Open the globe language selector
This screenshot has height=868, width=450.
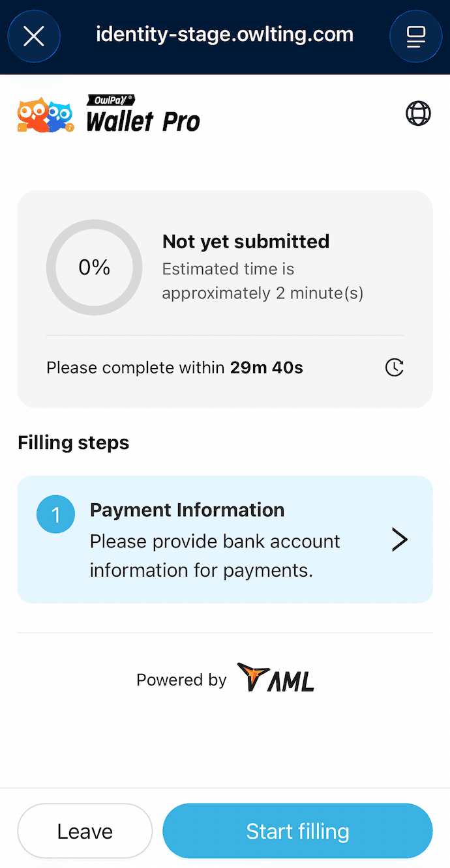point(418,113)
